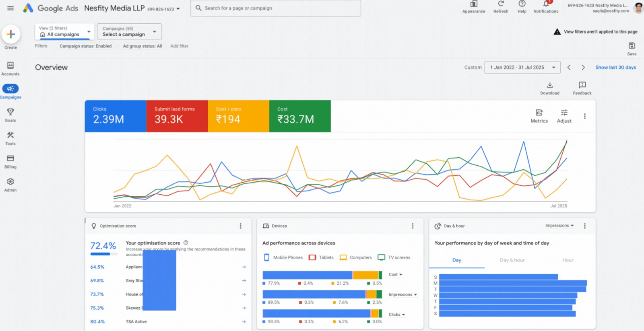Image resolution: width=644 pixels, height=331 pixels.
Task: Open the hamburger main menu
Action: pyautogui.click(x=10, y=8)
